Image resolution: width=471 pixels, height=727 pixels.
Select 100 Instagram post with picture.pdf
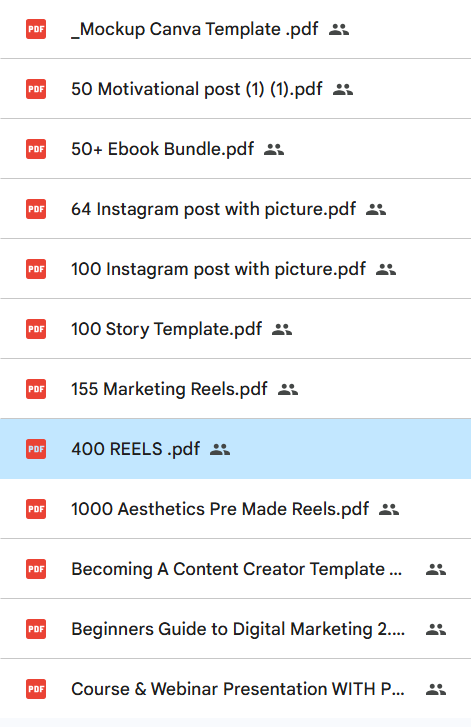click(236, 269)
